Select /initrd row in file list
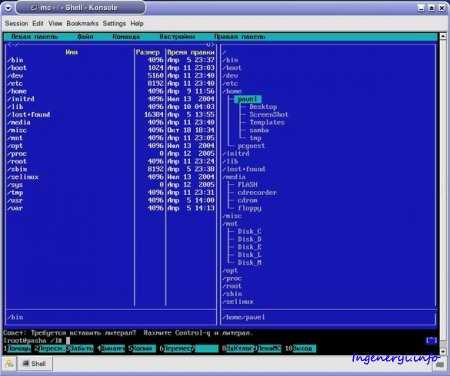 tap(111, 99)
